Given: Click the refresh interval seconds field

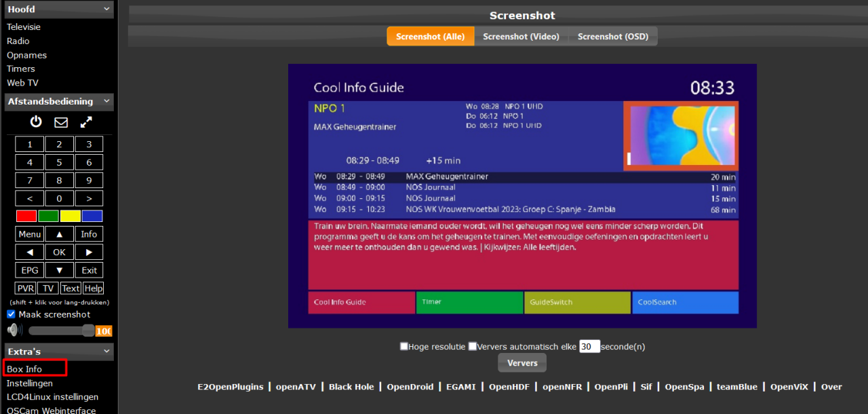Looking at the screenshot, I should [x=589, y=346].
